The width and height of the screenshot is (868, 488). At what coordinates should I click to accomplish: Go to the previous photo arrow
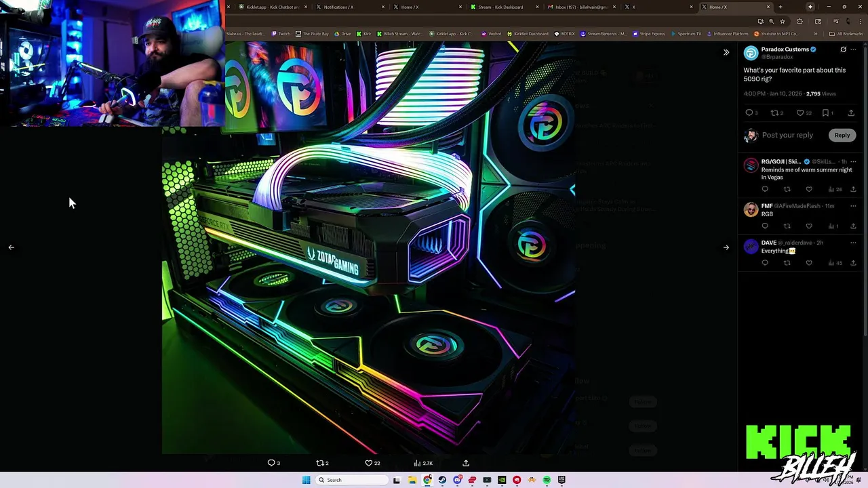click(11, 247)
